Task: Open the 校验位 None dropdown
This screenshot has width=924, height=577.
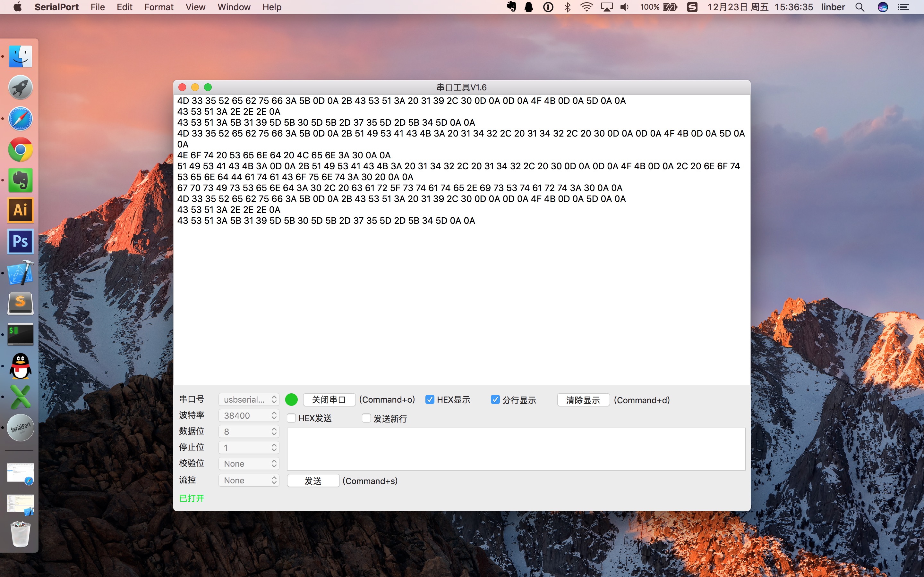Action: 249,464
